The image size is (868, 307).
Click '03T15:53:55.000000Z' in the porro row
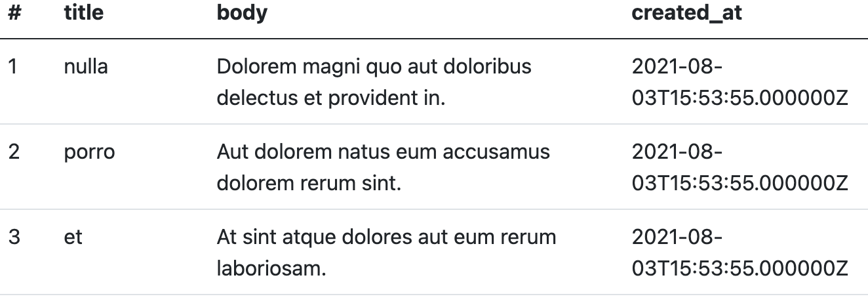740,184
